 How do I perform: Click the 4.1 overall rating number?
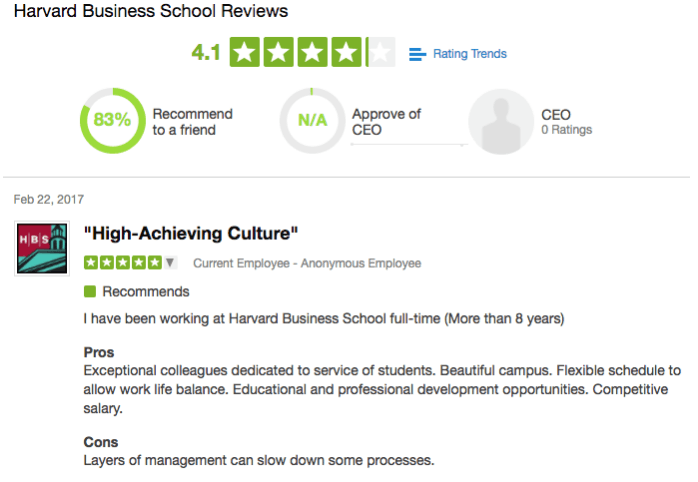pyautogui.click(x=206, y=53)
